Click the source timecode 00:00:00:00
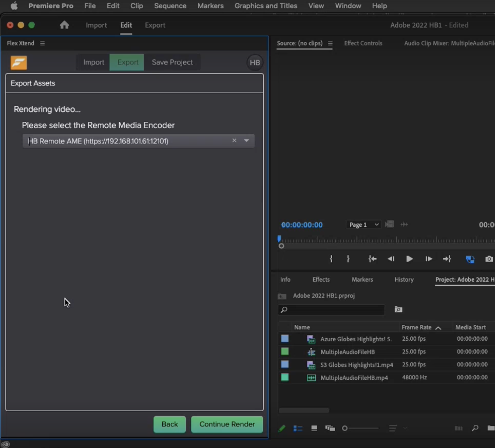The image size is (495, 448). click(x=302, y=225)
